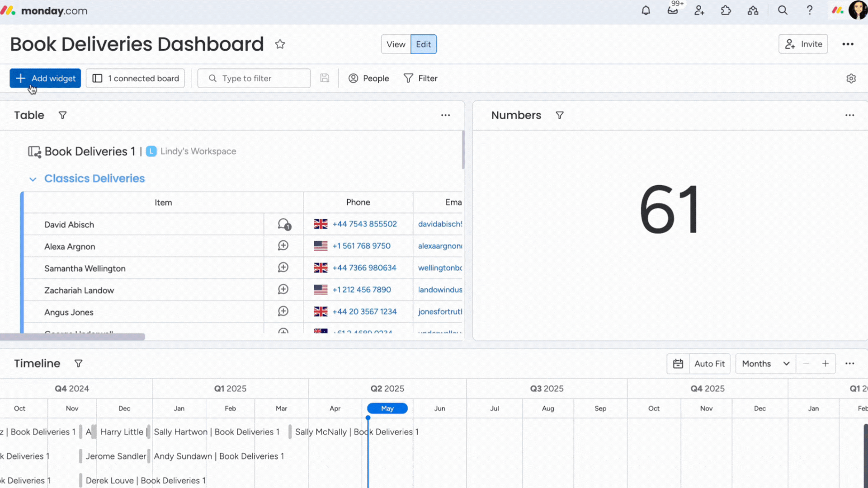Screen dimensions: 868x488
Task: Add an update for Alexa Argnon
Action: tap(283, 246)
